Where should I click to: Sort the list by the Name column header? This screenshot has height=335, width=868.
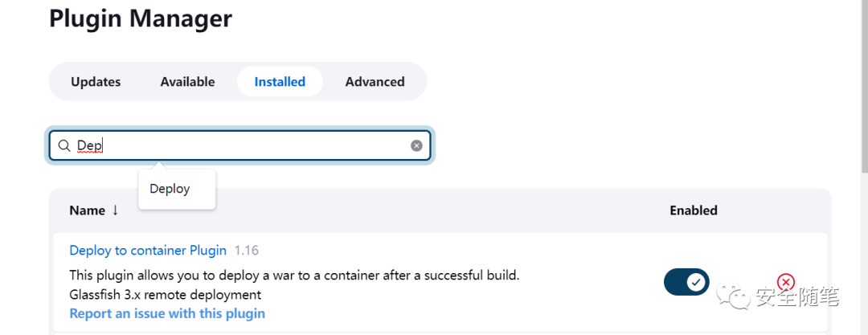tap(88, 210)
